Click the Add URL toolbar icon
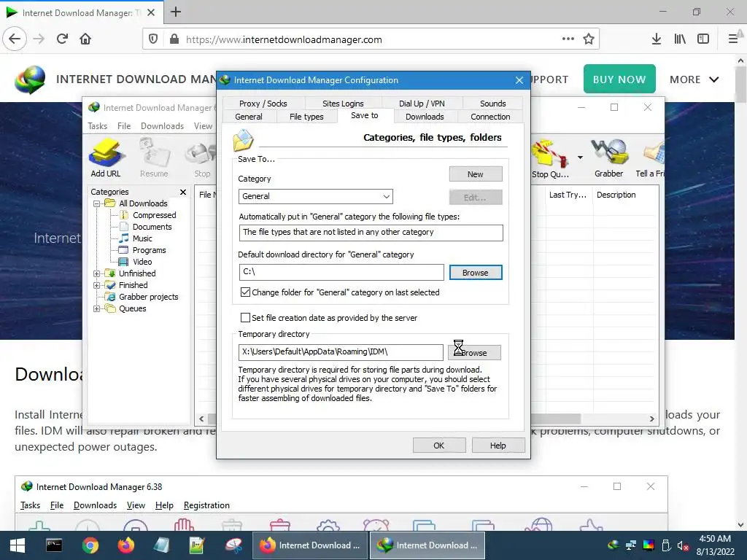 click(x=106, y=157)
